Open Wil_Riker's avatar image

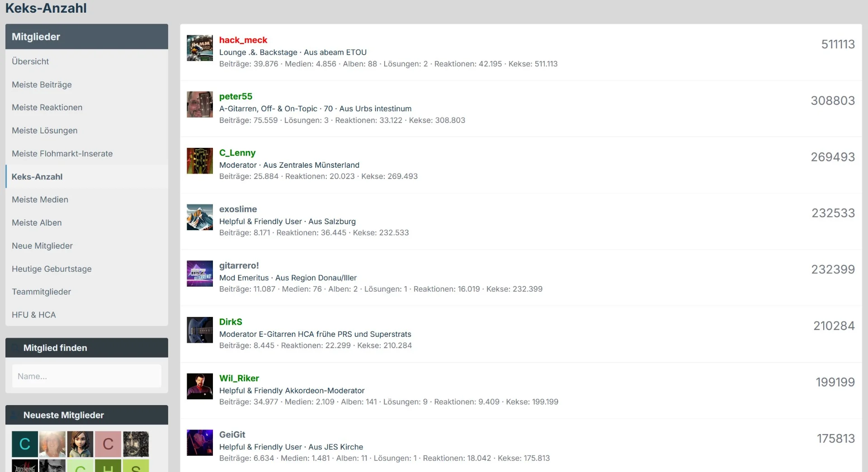tap(200, 386)
